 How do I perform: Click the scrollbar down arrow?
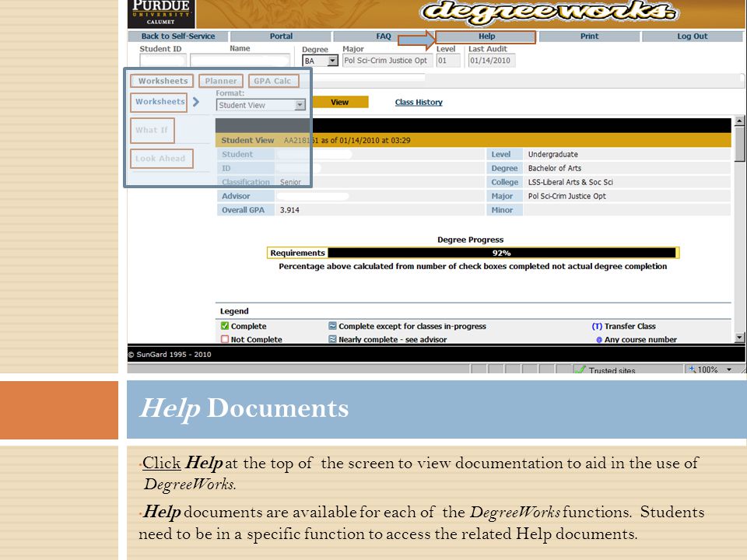[x=739, y=338]
